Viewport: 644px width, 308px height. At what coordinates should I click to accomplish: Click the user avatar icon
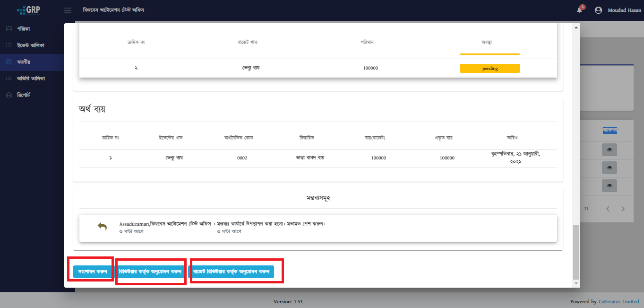tap(598, 10)
